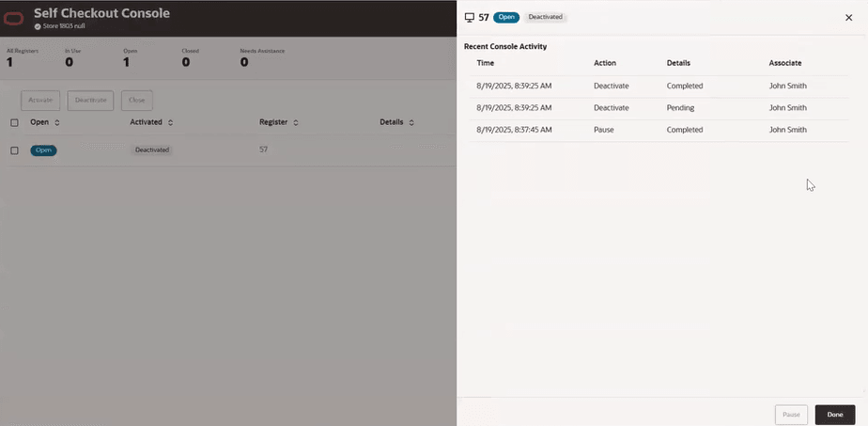Click the Time column header
Viewport: 868px width, 426px height.
click(x=486, y=63)
